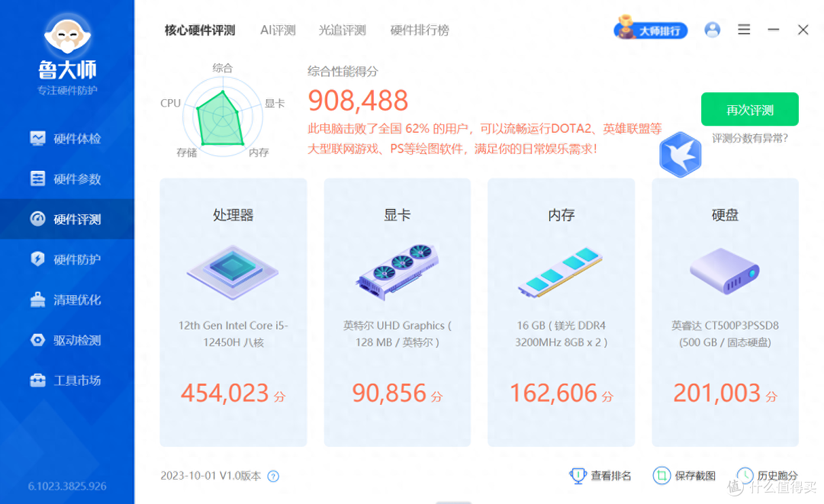Click the 2023-10-01 V1.0版本 text
The height and width of the screenshot is (504, 824).
(211, 476)
